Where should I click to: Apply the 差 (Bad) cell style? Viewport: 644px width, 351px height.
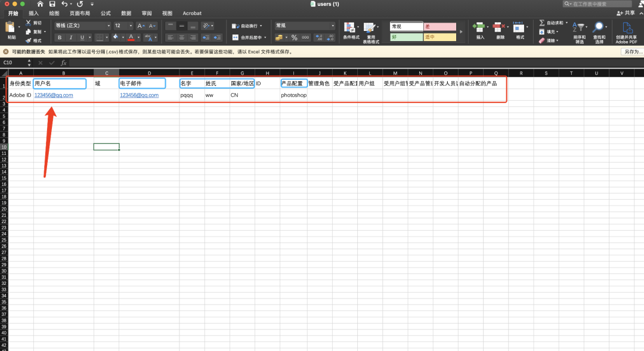click(440, 27)
